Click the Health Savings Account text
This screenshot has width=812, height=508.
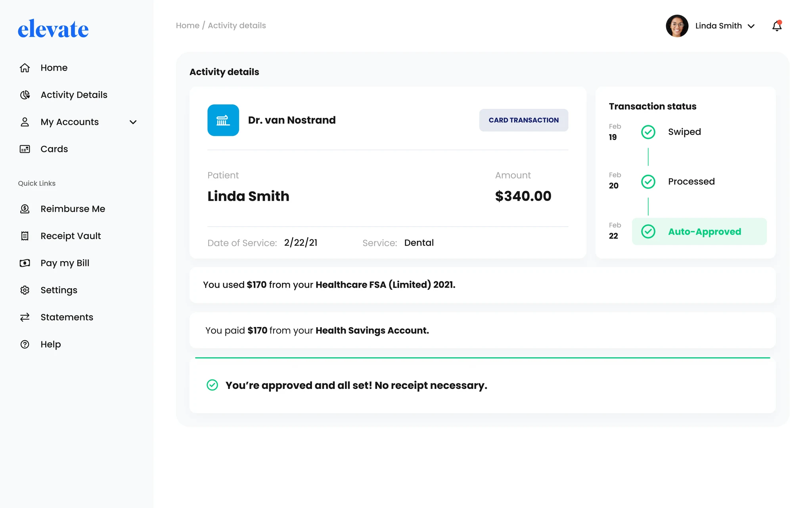pyautogui.click(x=372, y=330)
